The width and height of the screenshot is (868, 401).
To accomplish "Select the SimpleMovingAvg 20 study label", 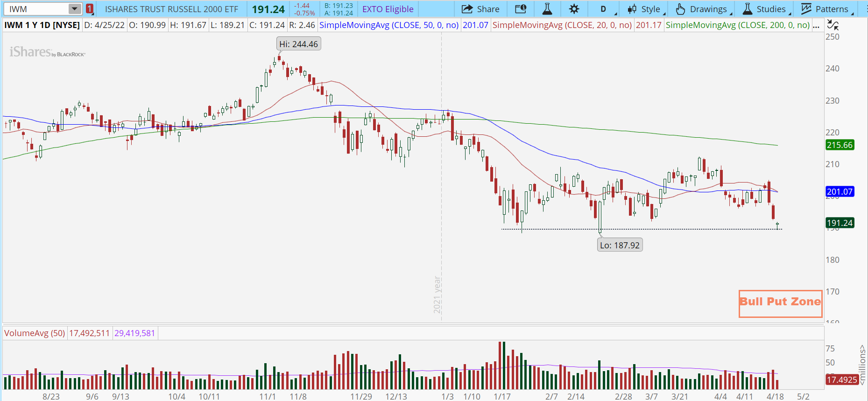I will 562,25.
